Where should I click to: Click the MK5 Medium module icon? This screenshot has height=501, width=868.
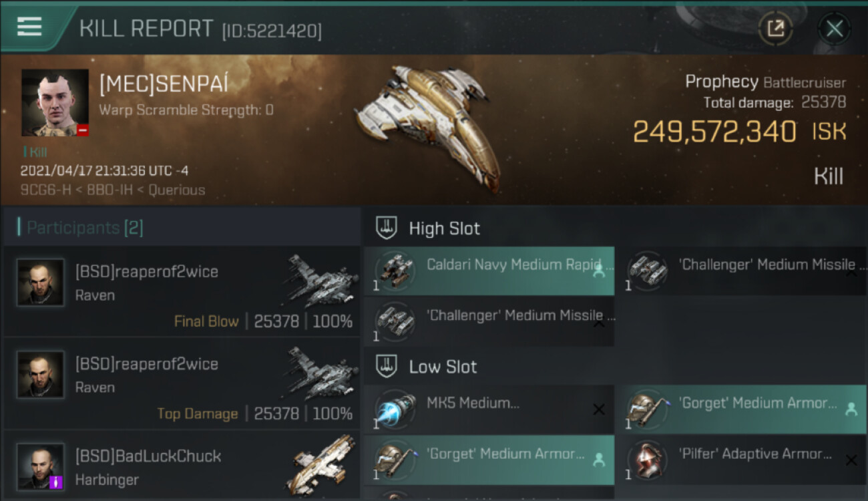click(395, 409)
